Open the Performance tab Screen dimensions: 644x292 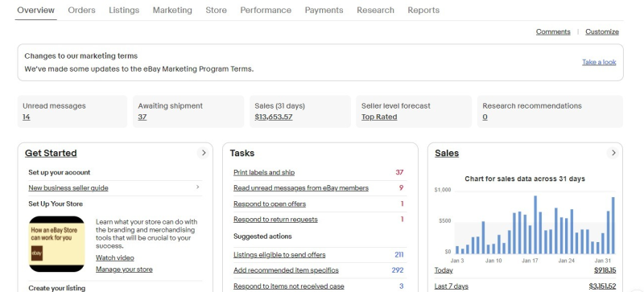266,10
